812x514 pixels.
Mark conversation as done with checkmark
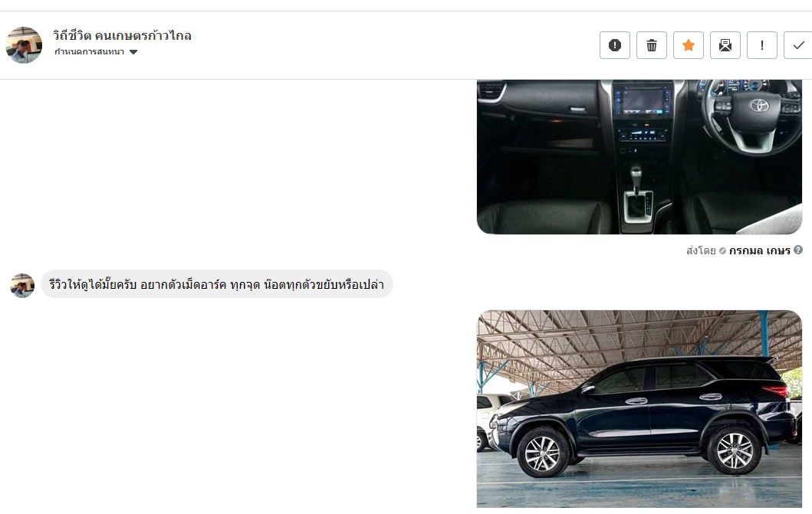click(798, 45)
